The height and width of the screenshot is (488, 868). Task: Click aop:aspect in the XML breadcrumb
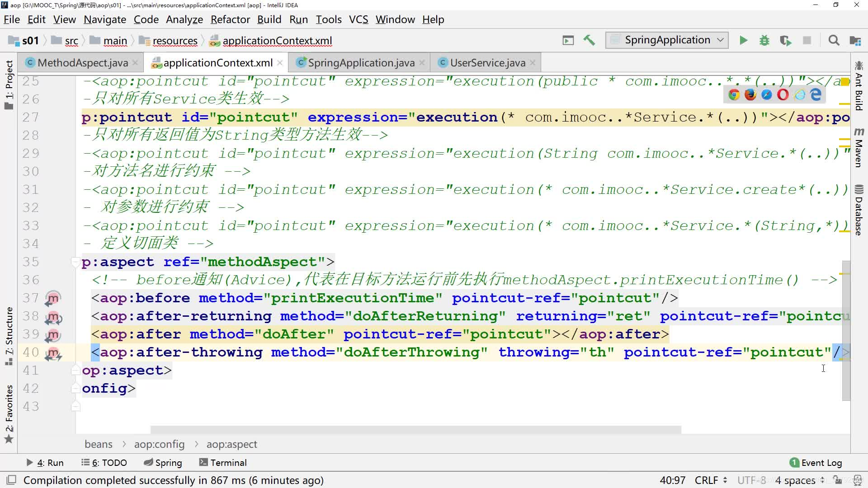coord(231,444)
